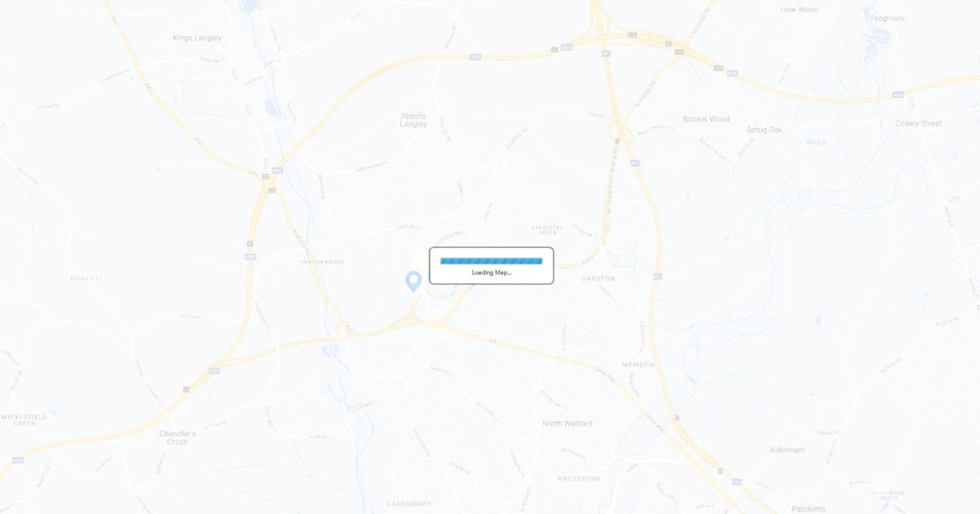Click the Knutsford neighbourhood label

click(x=579, y=478)
